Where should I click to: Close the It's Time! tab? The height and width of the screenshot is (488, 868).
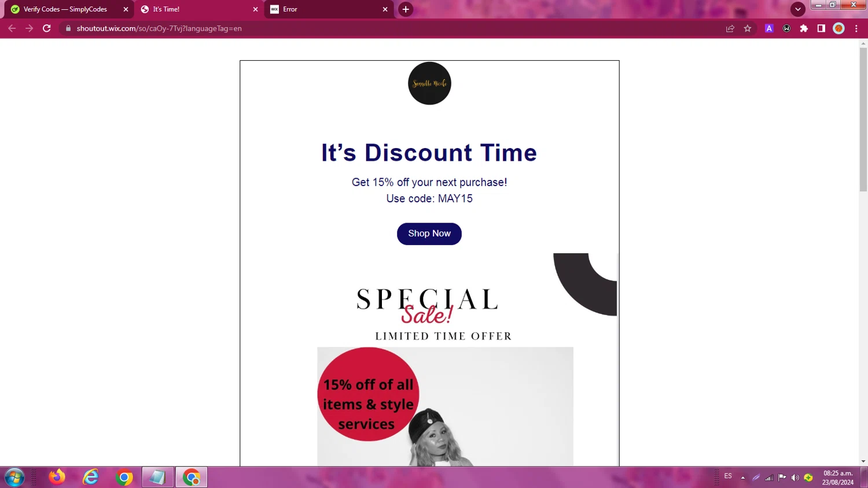[255, 9]
